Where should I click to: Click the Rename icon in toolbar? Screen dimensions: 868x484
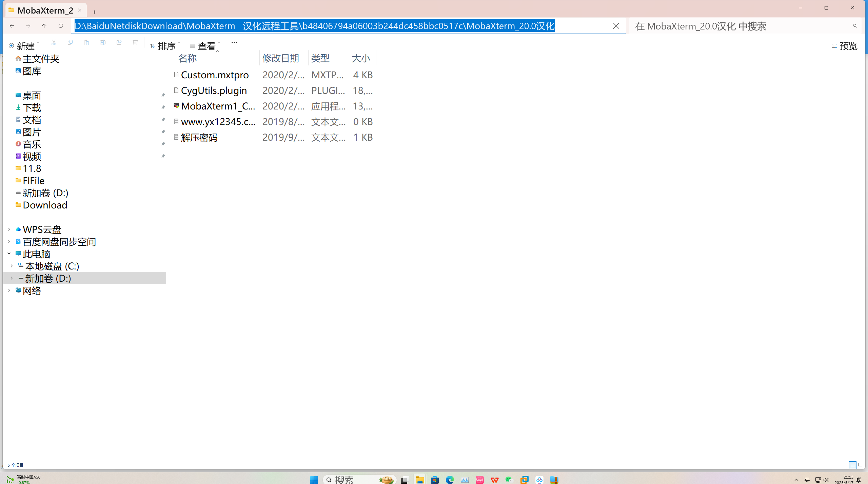click(x=103, y=42)
